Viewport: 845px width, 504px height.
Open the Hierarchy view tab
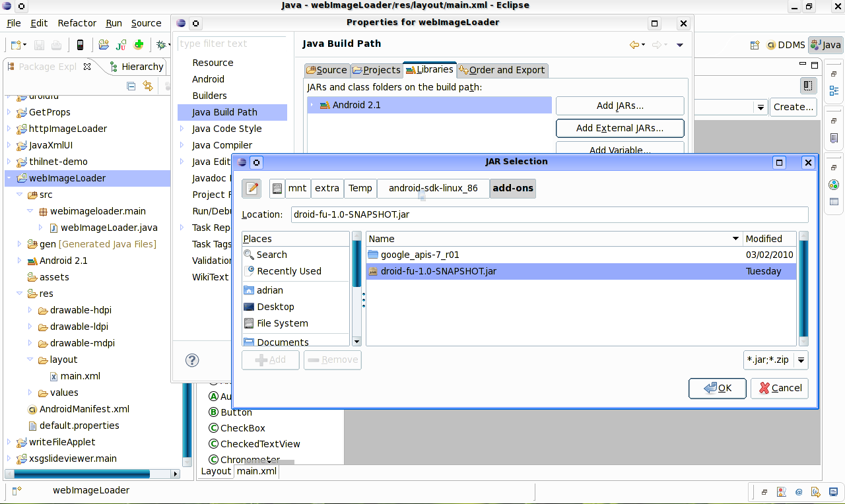click(x=137, y=67)
